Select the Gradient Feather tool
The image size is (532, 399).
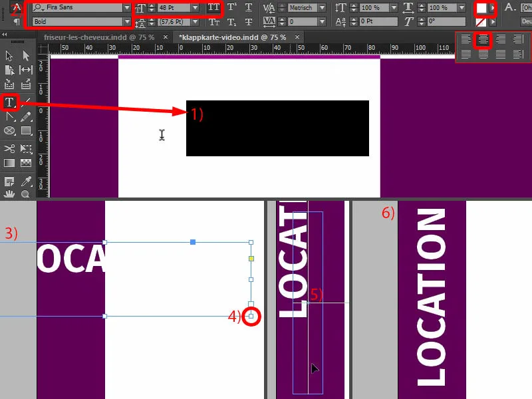coord(26,163)
